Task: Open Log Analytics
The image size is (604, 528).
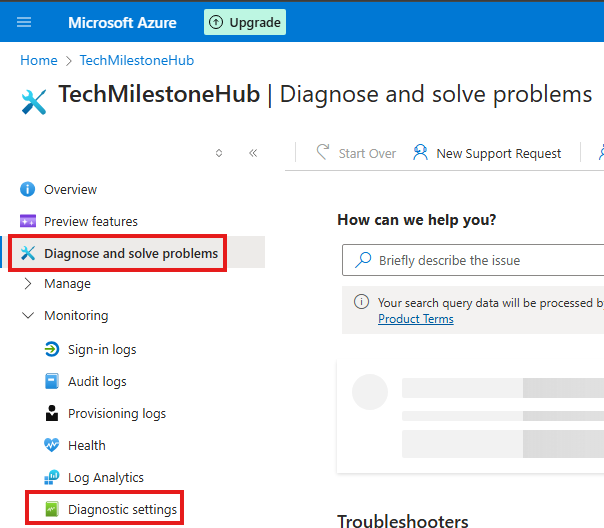Action: click(106, 478)
